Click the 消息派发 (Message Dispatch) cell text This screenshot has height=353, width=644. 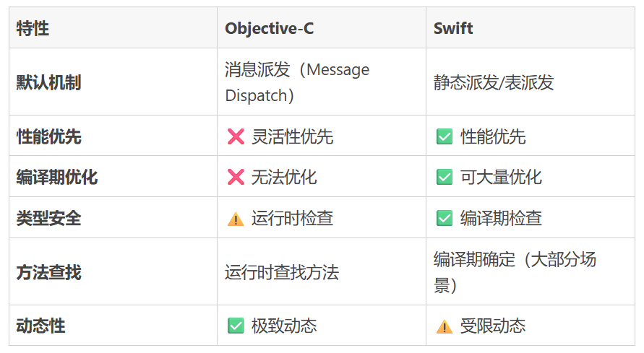[296, 82]
